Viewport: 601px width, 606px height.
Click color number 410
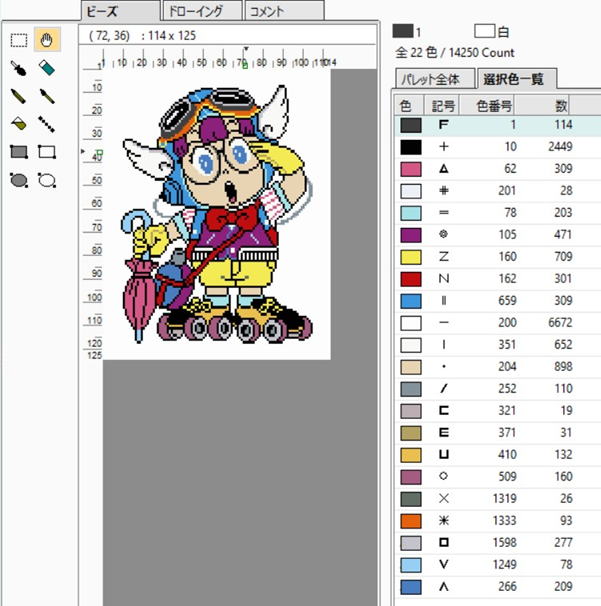pos(507,454)
